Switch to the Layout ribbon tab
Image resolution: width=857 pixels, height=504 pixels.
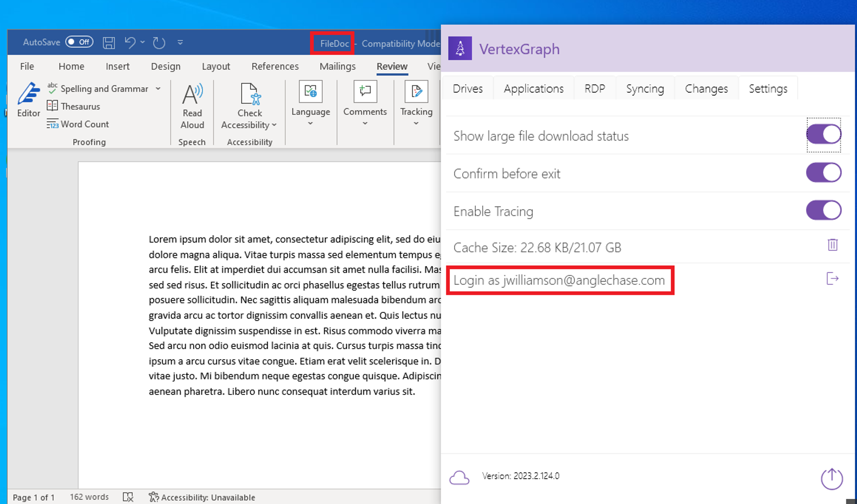216,66
